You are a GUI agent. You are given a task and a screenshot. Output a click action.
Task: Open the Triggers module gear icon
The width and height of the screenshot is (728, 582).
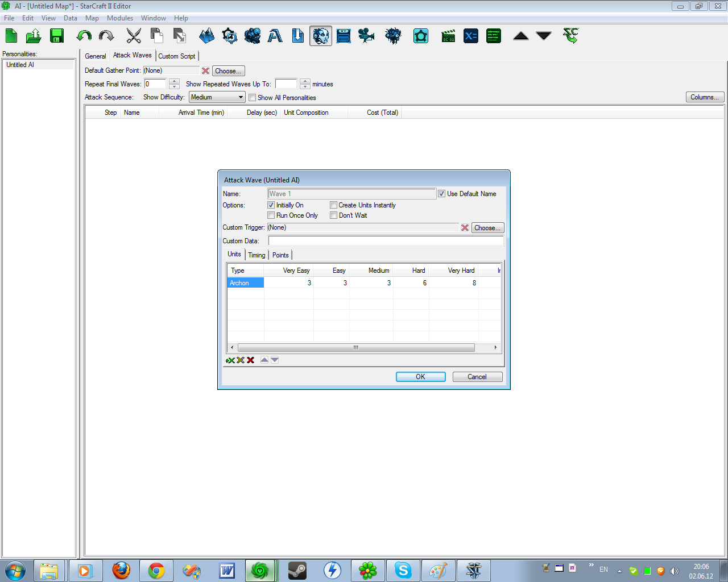pos(230,36)
